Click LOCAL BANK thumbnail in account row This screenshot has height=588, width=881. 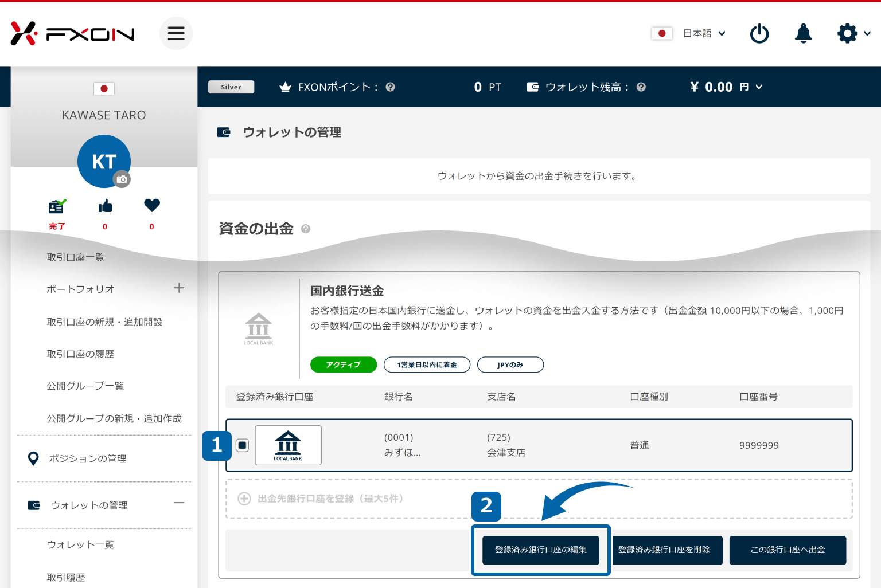[x=288, y=445]
